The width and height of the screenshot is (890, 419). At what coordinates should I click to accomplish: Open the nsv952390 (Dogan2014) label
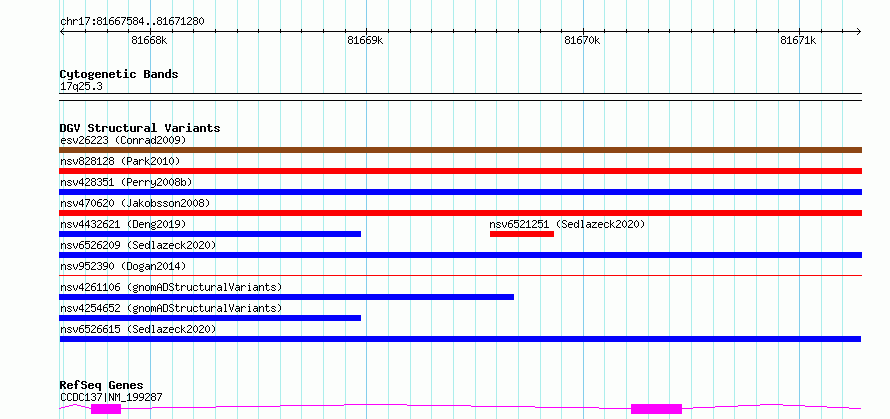[x=123, y=266]
